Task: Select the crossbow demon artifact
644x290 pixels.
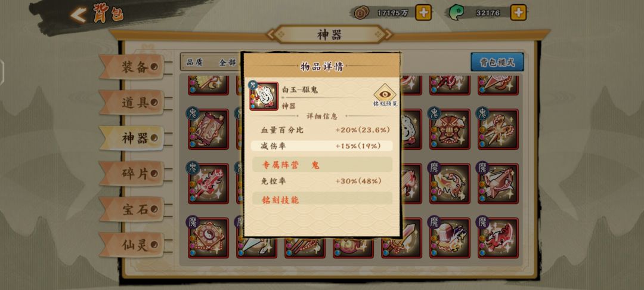Action: [x=498, y=183]
